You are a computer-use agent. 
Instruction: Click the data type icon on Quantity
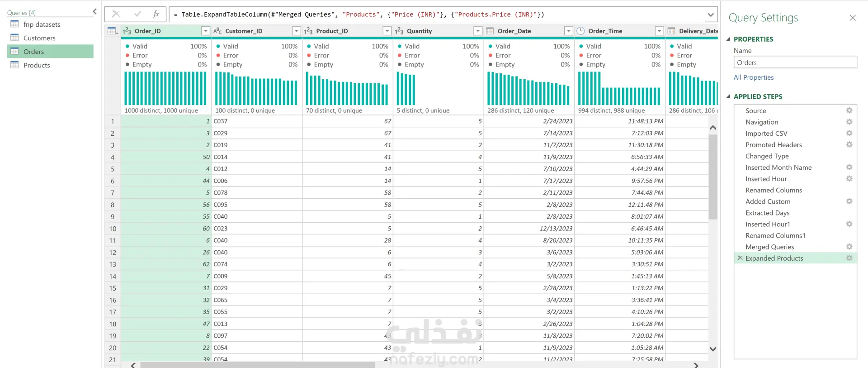[x=399, y=31]
